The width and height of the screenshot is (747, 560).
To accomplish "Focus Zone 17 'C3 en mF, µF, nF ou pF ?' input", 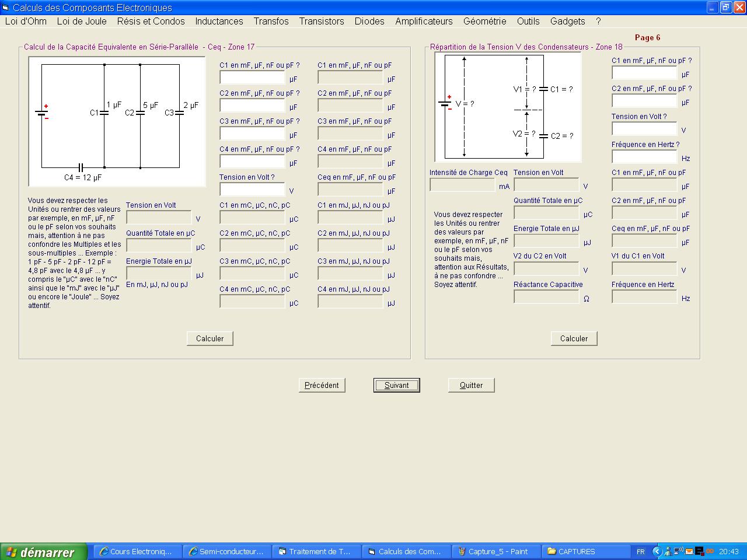I will [252, 134].
